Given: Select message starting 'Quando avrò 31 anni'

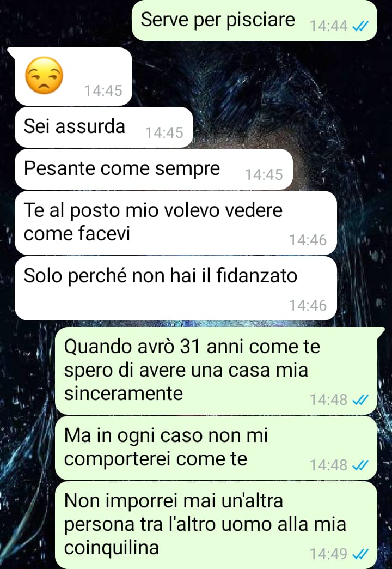Looking at the screenshot, I should coord(216,371).
